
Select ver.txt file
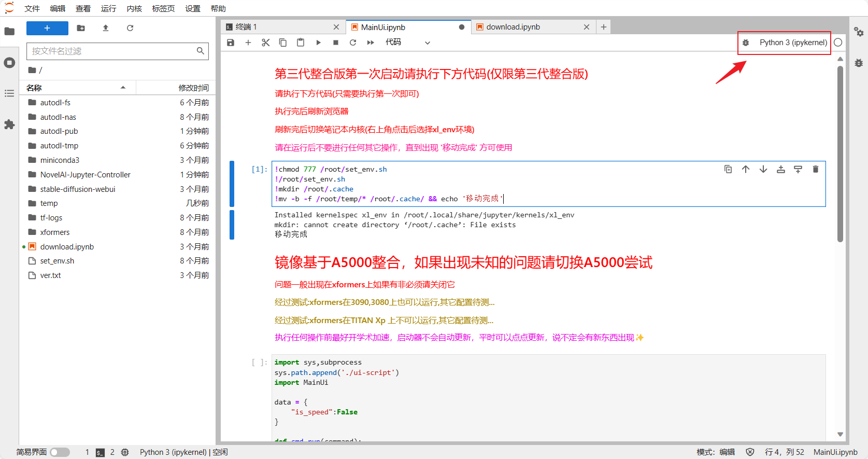pos(118,275)
